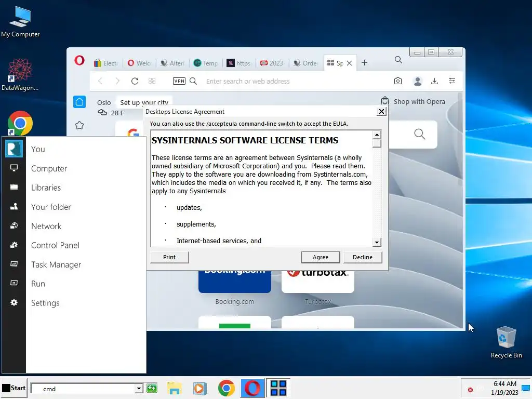The image size is (532, 399).
Task: Click Agree in license dialog
Action: tap(320, 257)
